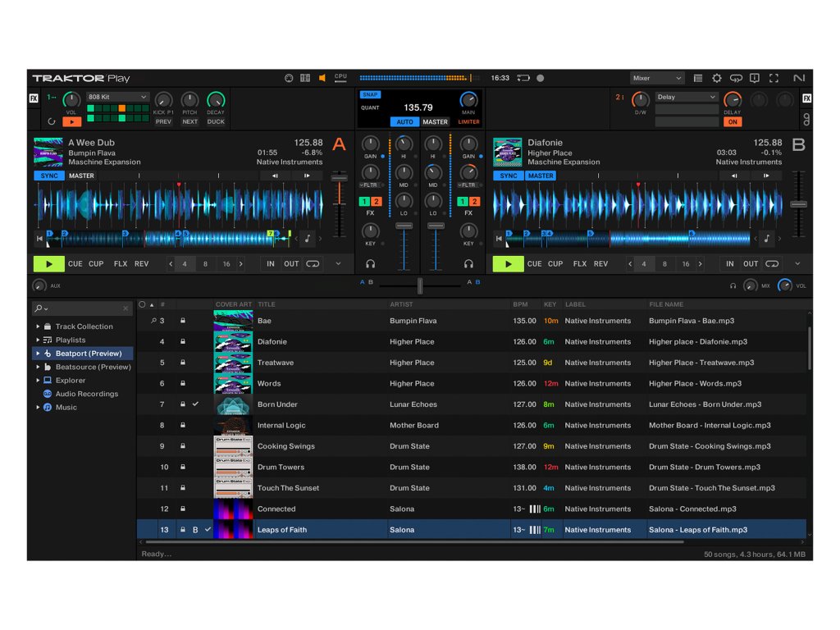Expand the Playlists tree node

tap(38, 340)
